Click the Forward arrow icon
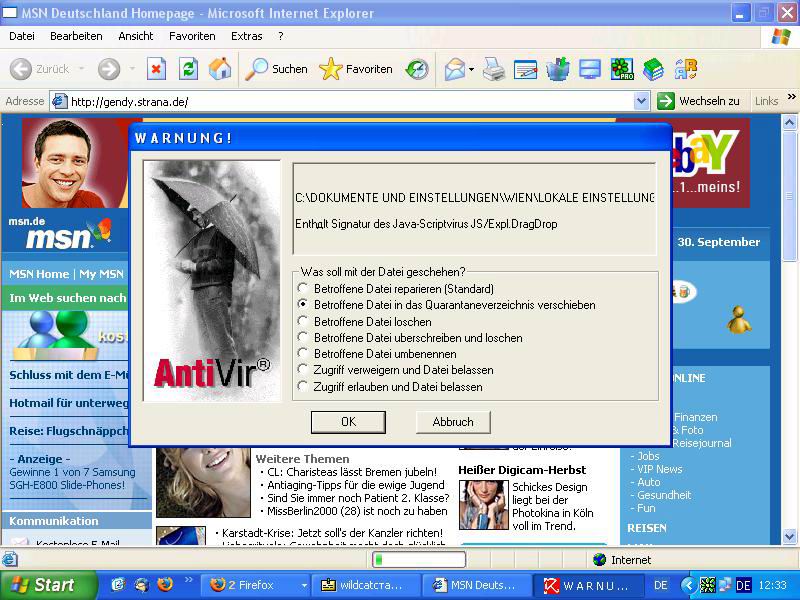The width and height of the screenshot is (800, 600). [109, 69]
